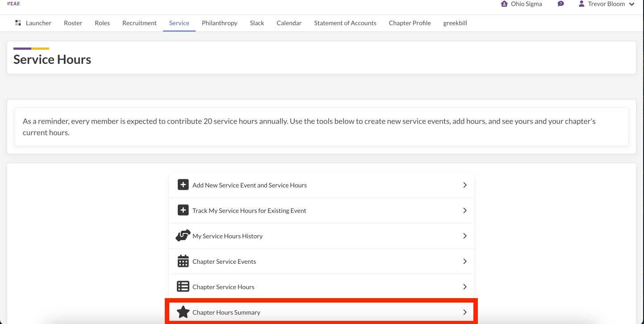Image resolution: width=644 pixels, height=324 pixels.
Task: Click plus icon for Add New Service Event
Action: pyautogui.click(x=183, y=185)
